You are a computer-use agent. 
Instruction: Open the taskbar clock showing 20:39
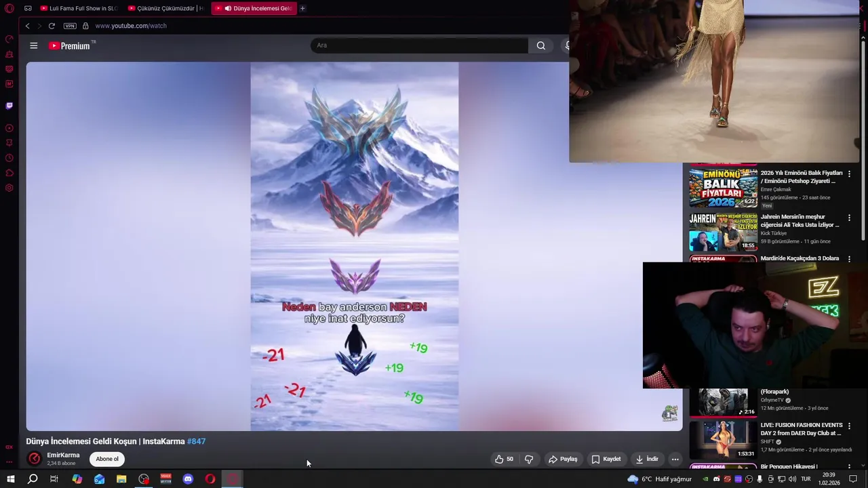click(828, 479)
